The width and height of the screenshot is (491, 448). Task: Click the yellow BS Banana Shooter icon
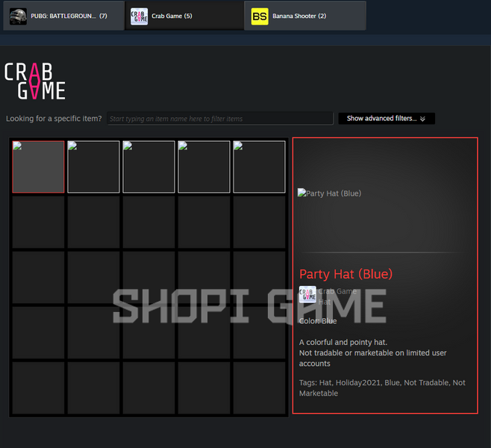pyautogui.click(x=260, y=16)
